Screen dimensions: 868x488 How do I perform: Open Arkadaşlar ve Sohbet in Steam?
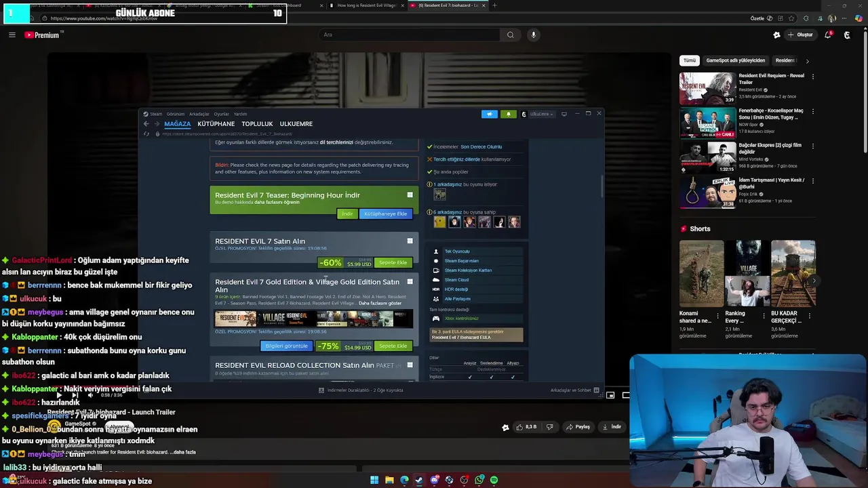click(574, 390)
